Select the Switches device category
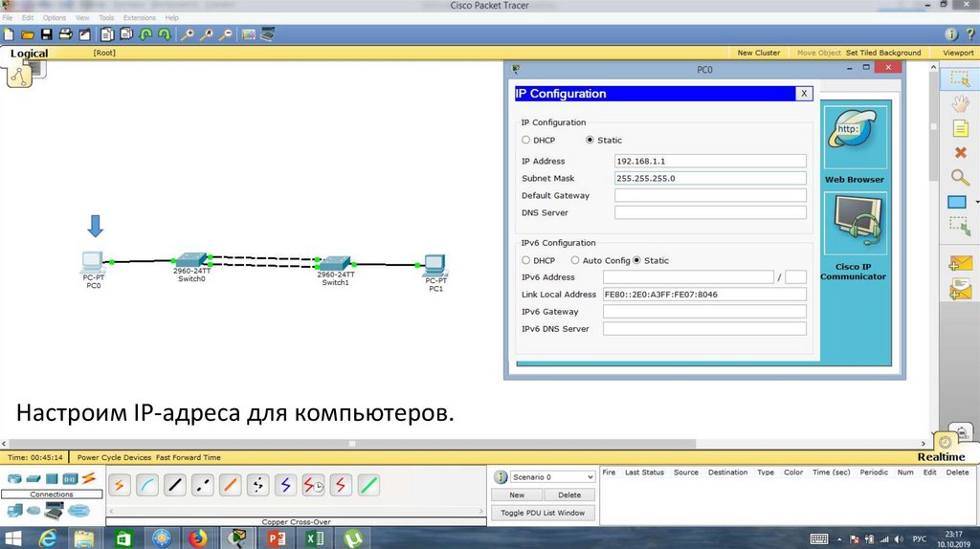 click(33, 479)
